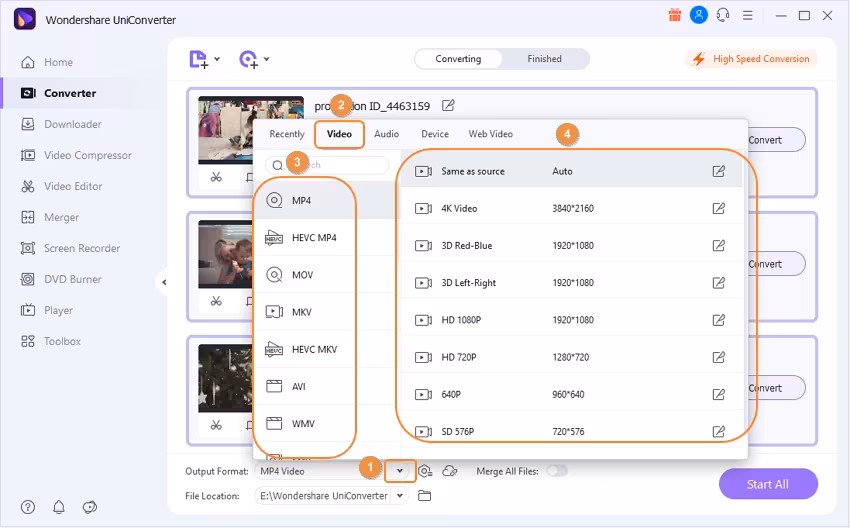Open the Merger tool
Viewport: 850px width, 528px height.
click(49, 217)
